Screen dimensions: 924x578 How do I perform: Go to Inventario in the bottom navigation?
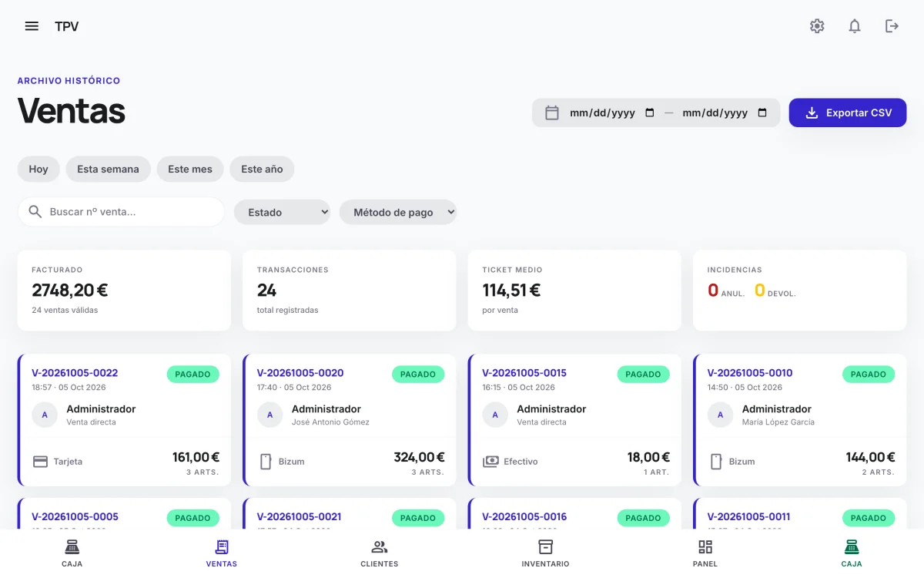545,553
